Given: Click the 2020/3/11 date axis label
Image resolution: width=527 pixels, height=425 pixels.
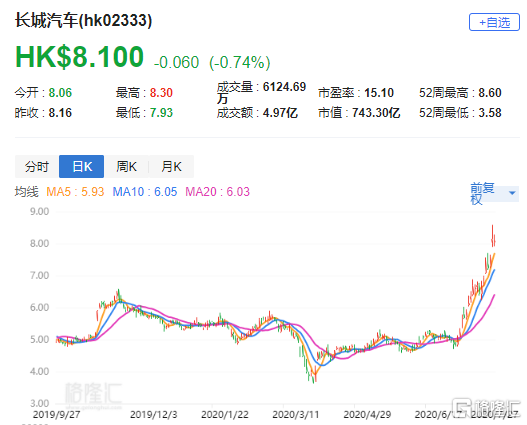Looking at the screenshot, I should click(295, 414).
